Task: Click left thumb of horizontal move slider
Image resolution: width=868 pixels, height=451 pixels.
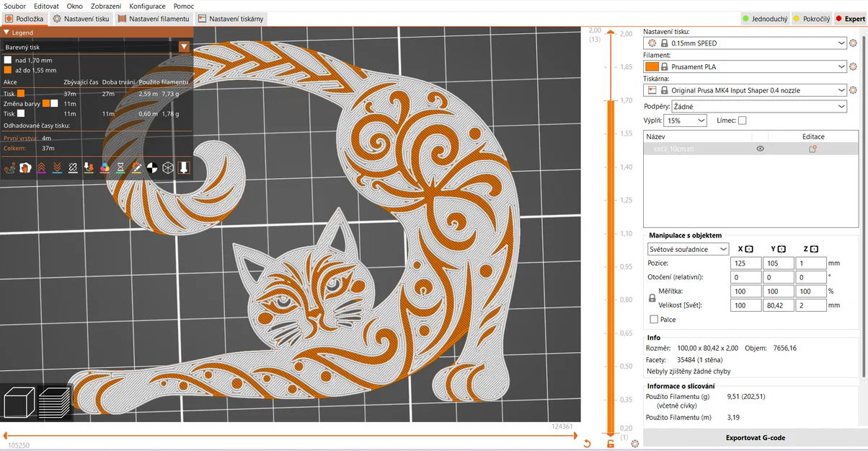Action: tap(6, 435)
